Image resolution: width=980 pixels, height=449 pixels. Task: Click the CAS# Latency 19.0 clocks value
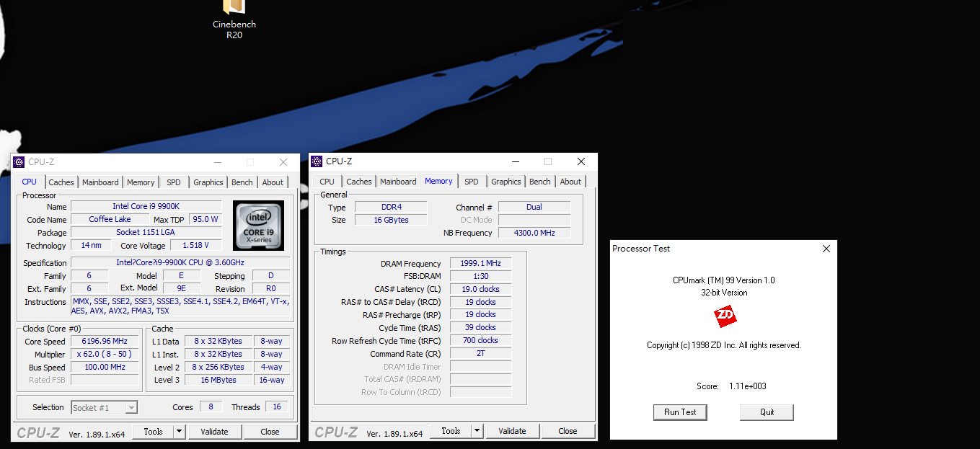coord(481,290)
